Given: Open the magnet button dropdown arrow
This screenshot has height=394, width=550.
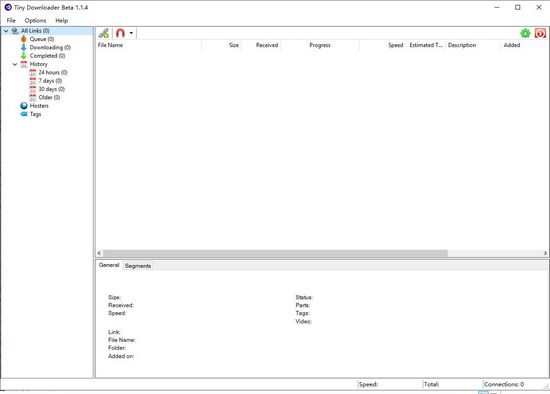Looking at the screenshot, I should pyautogui.click(x=131, y=33).
